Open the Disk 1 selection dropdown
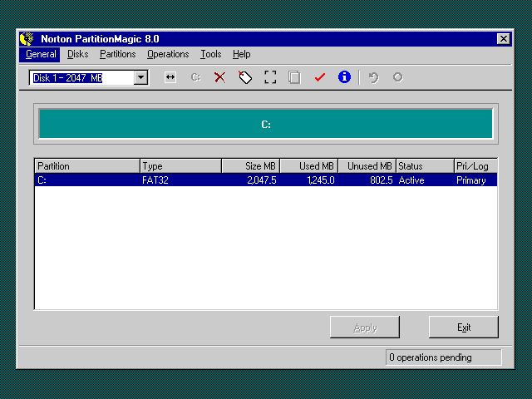This screenshot has height=399, width=532. tap(140, 77)
